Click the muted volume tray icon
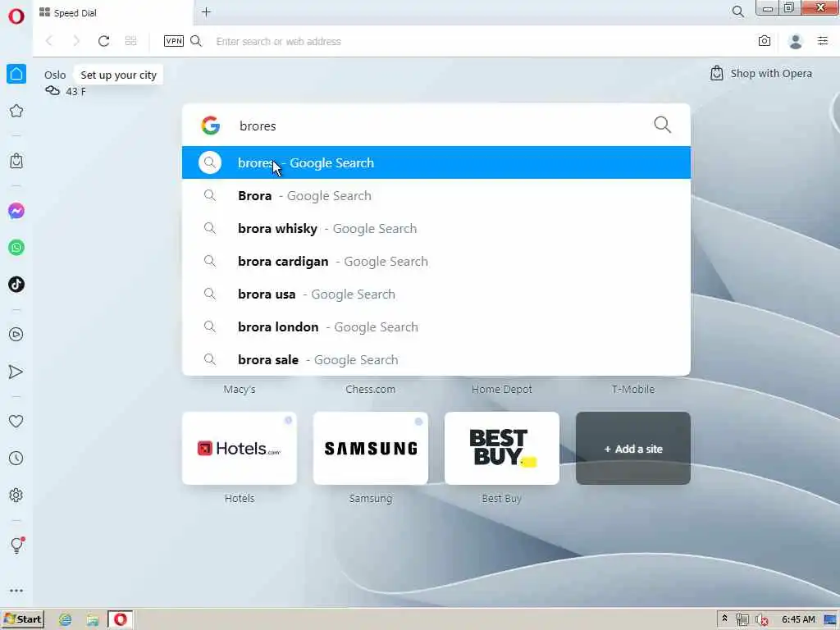Image resolution: width=840 pixels, height=630 pixels. 761,620
